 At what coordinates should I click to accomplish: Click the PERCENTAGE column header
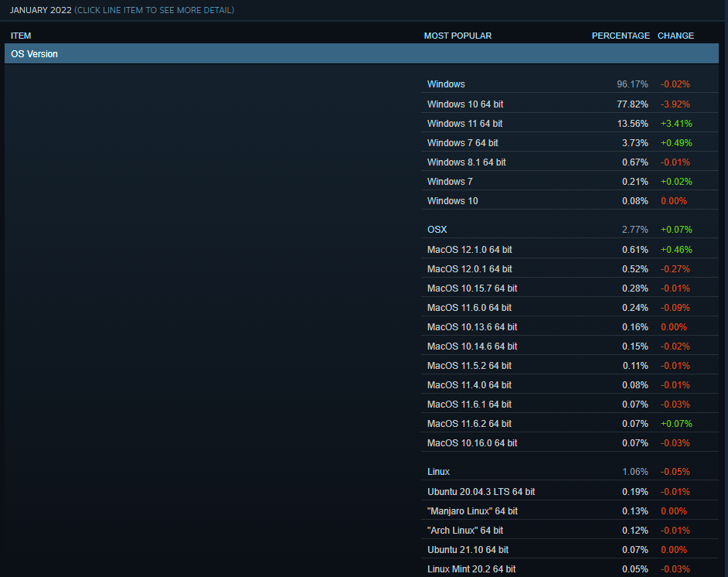(621, 36)
